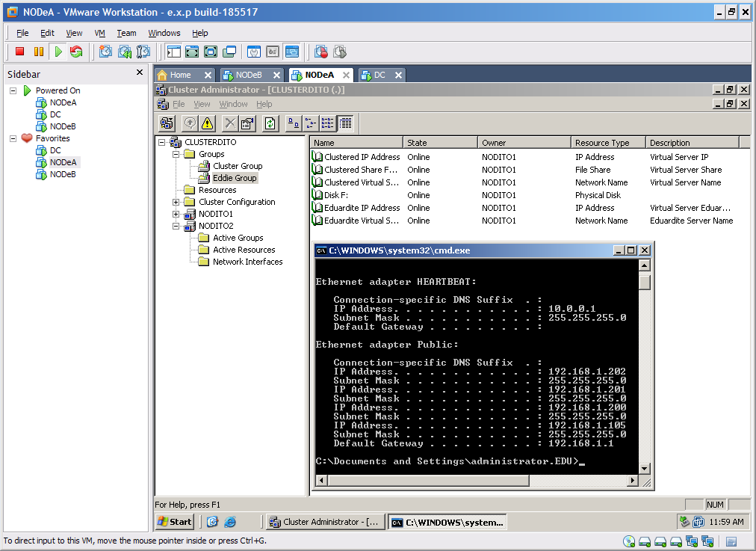
Task: Click the Reset VM icon
Action: 76,52
